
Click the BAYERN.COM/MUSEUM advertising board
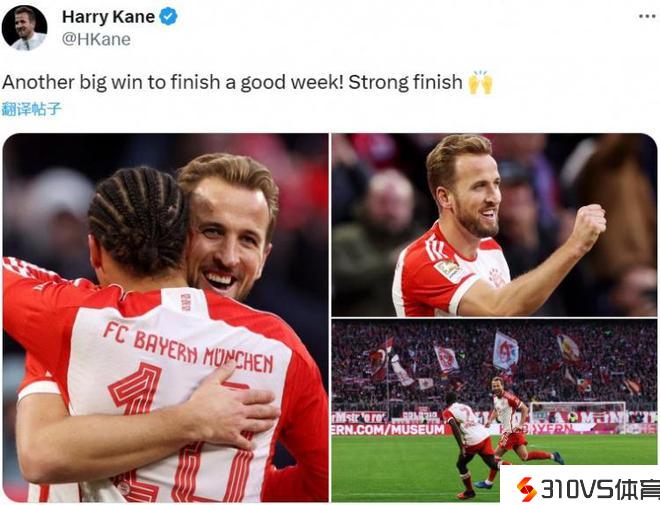pos(388,429)
